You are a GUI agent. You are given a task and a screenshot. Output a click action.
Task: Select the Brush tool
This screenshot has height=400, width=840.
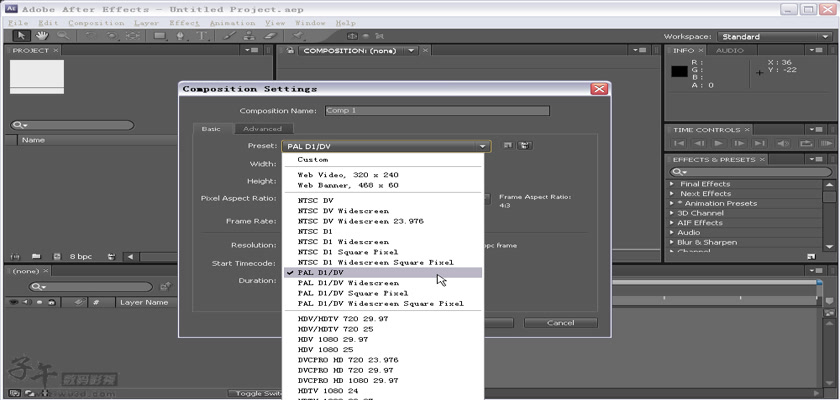click(229, 36)
